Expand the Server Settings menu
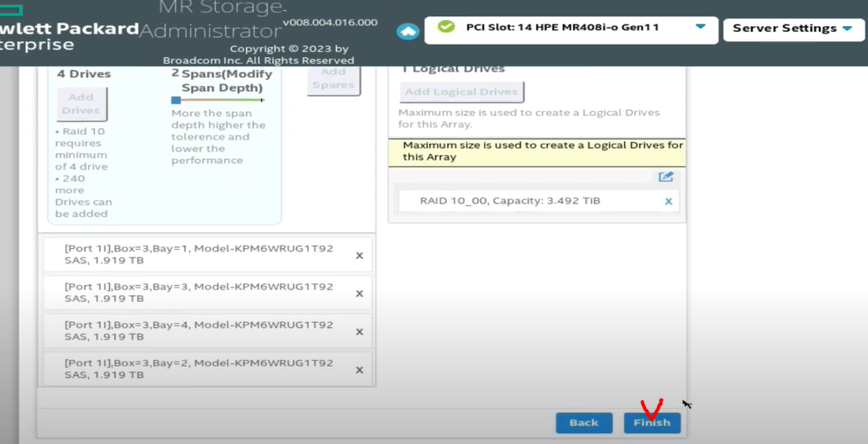 coord(792,29)
